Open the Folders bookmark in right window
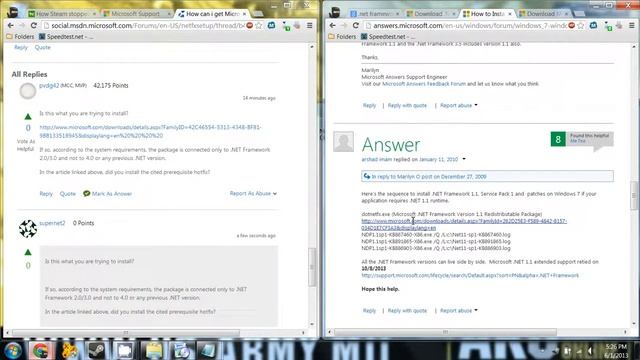 [x=342, y=36]
